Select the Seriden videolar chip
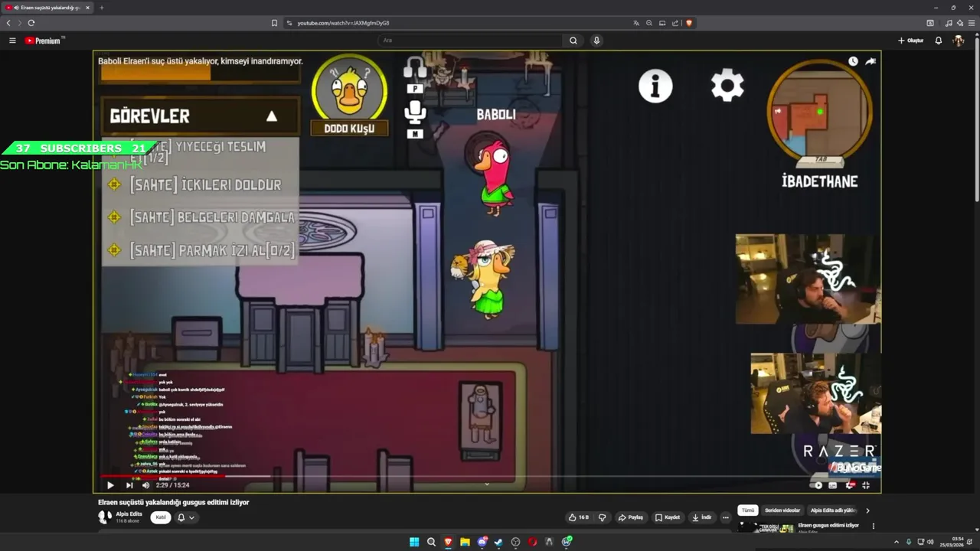This screenshot has height=551, width=980. 782,510
